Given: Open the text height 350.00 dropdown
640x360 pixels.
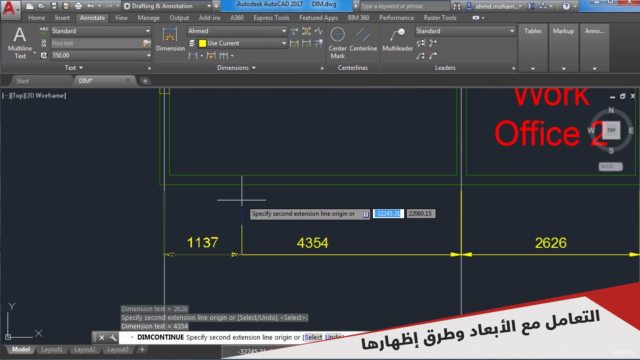Looking at the screenshot, I should (148, 55).
